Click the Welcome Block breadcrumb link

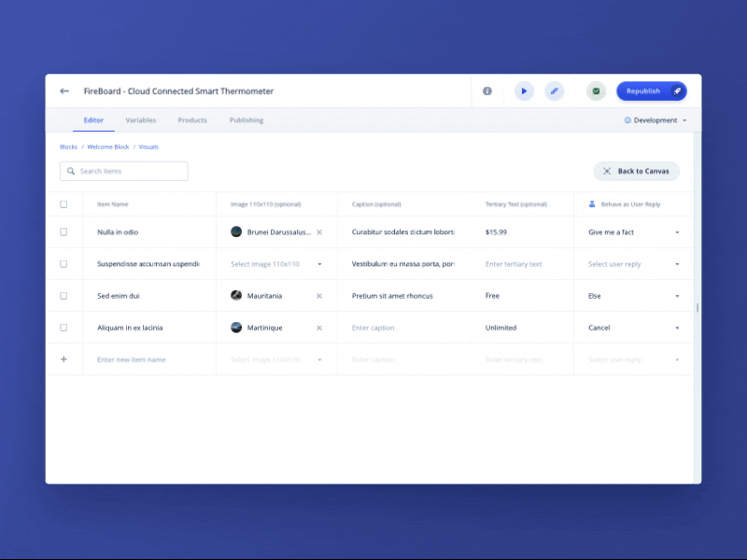108,147
